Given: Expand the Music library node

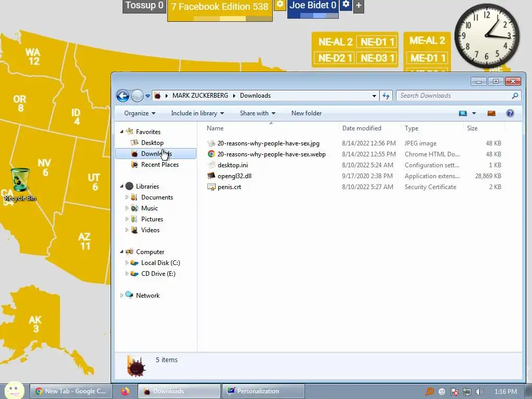Looking at the screenshot, I should (127, 208).
